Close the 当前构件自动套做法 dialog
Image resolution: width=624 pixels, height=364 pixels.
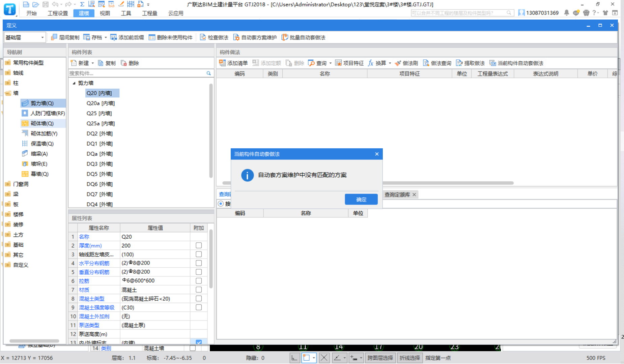tap(377, 154)
